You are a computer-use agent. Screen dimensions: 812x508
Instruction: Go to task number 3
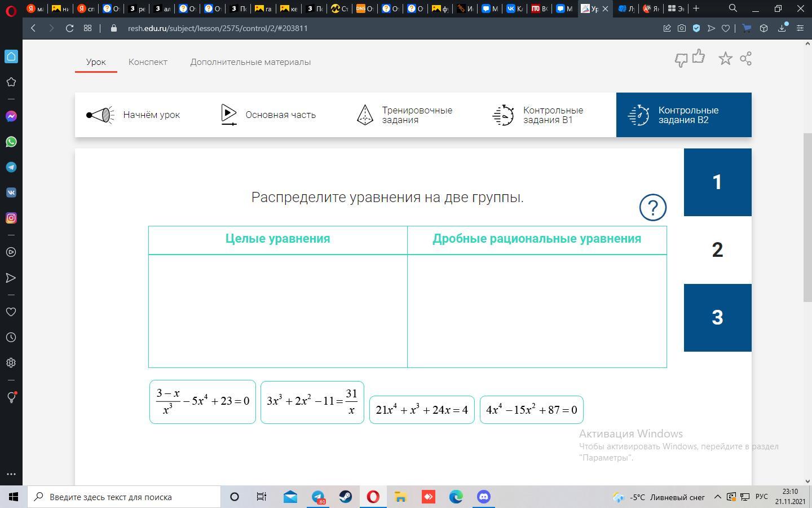tap(718, 317)
